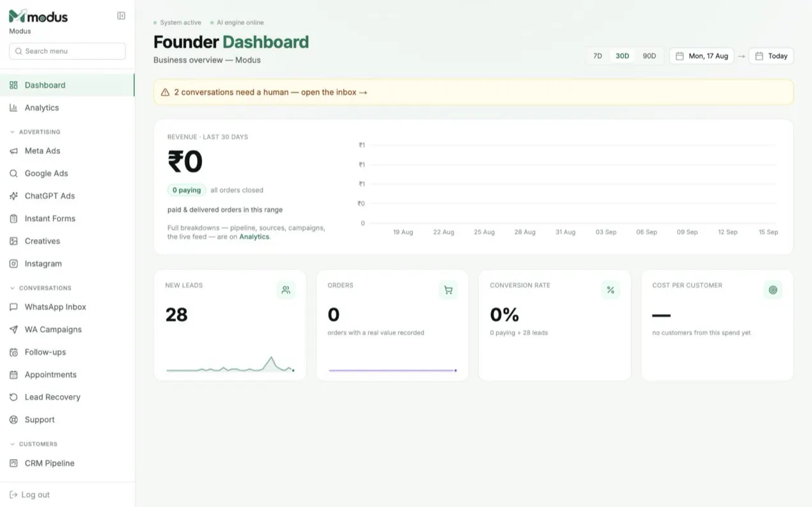Open Follow-ups

67,352
